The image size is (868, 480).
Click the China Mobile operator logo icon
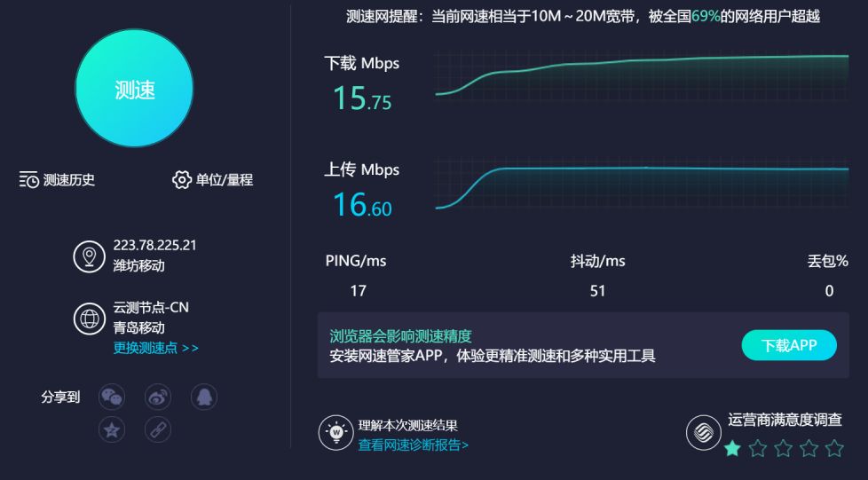(x=703, y=432)
